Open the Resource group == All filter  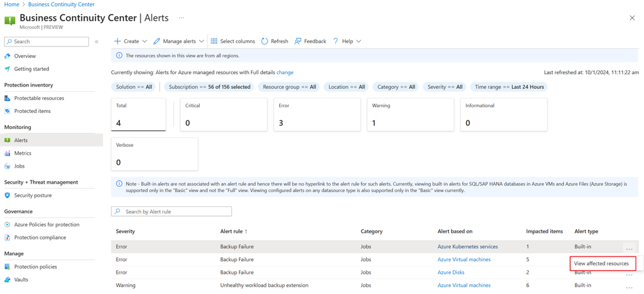pos(289,87)
